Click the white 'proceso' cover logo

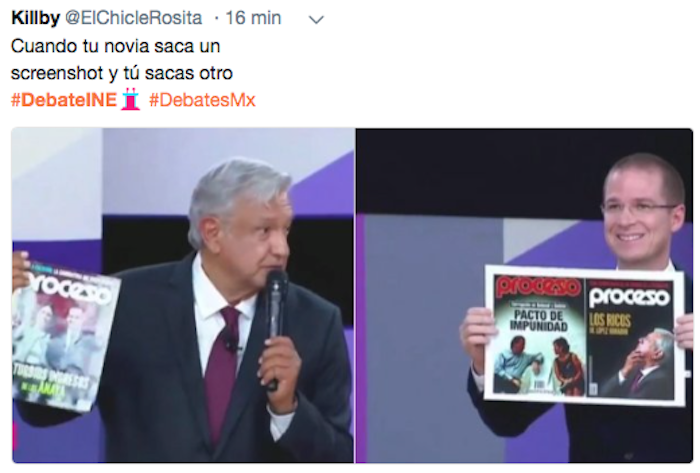pyautogui.click(x=629, y=297)
